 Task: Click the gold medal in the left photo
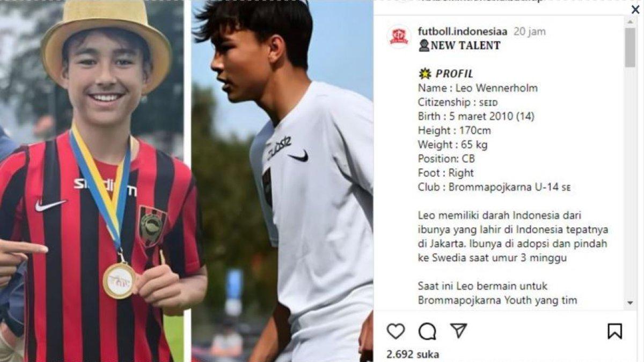tap(119, 280)
